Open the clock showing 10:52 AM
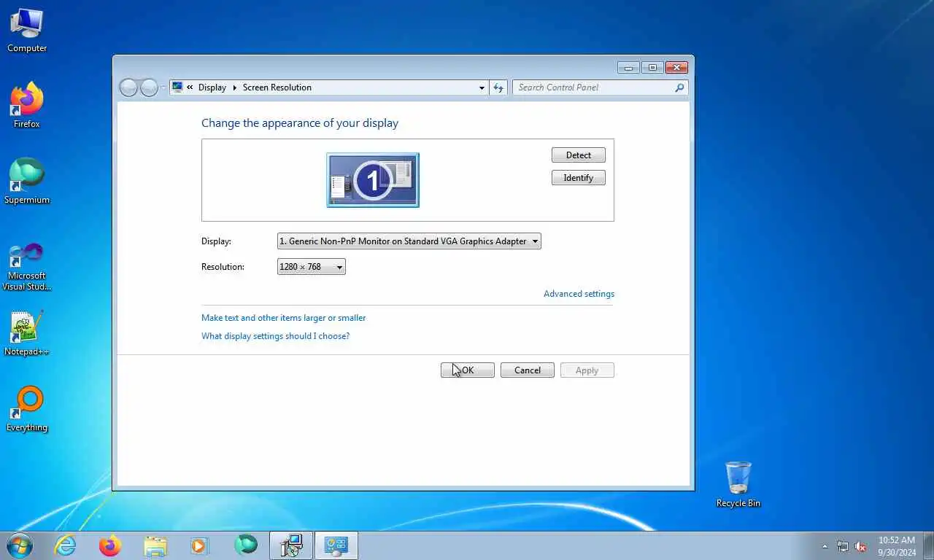This screenshot has height=560, width=934. tap(897, 546)
